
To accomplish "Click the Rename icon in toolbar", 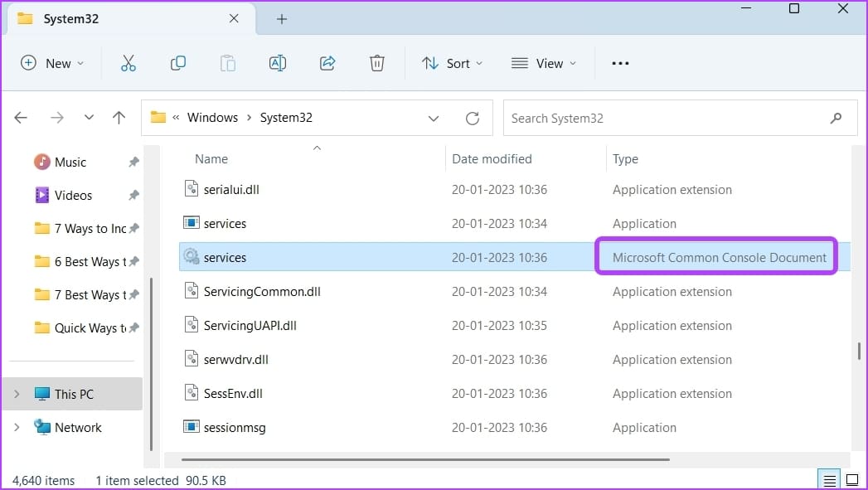I will pyautogui.click(x=278, y=63).
